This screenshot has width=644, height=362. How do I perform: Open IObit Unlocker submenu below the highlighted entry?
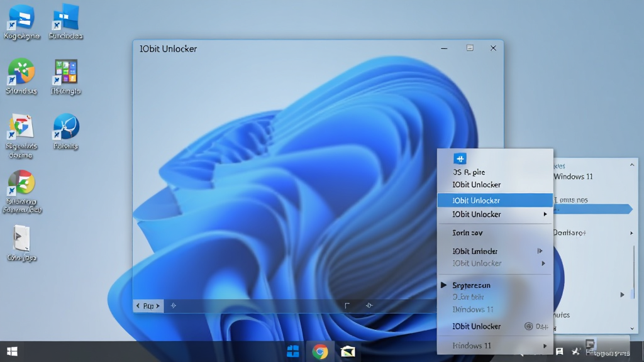click(x=495, y=214)
